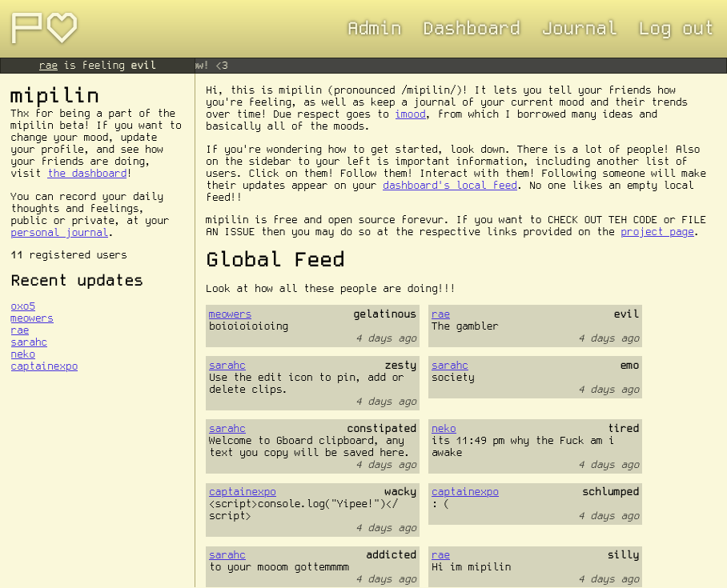
Task: Open the Dashboard nav item
Action: (471, 28)
